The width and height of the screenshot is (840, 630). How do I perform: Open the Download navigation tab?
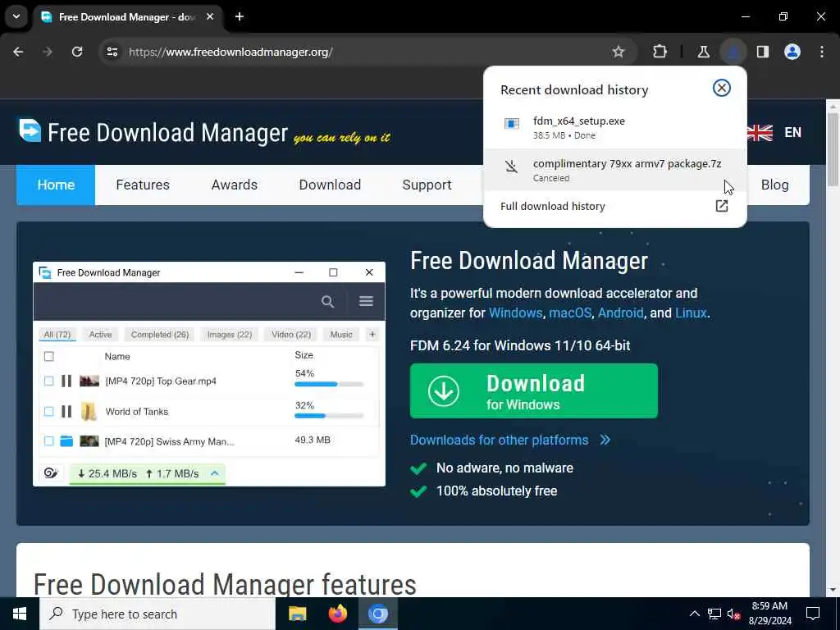tap(330, 185)
